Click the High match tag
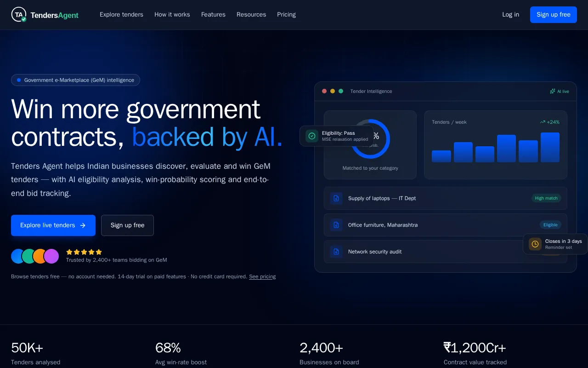 546,198
